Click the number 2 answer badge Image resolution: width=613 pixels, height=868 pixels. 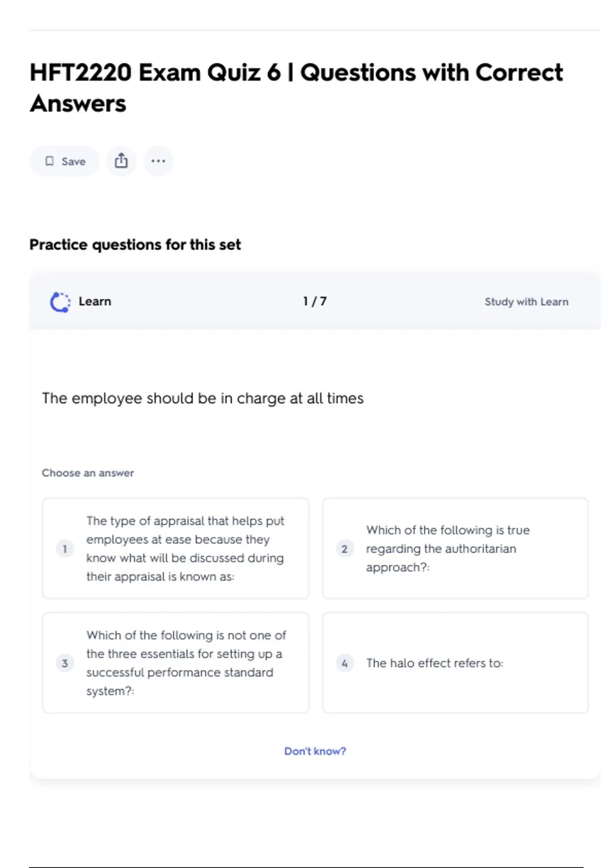(x=344, y=549)
